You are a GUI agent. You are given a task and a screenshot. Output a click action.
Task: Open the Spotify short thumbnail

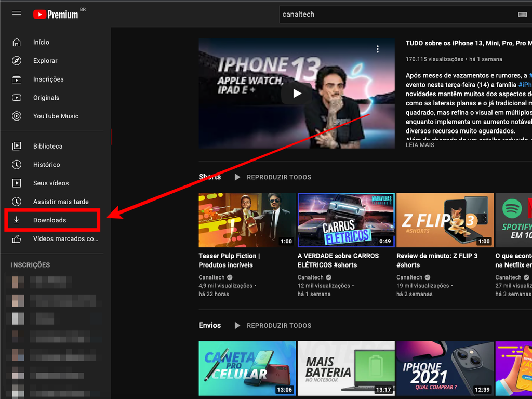click(x=514, y=220)
